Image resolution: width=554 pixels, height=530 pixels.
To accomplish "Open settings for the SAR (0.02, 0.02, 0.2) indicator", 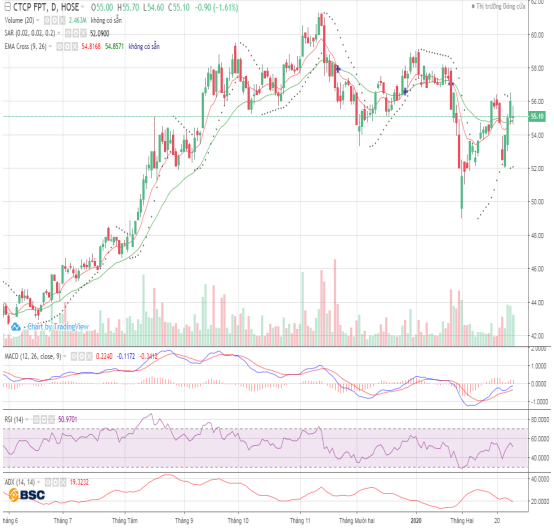I will click(x=75, y=33).
